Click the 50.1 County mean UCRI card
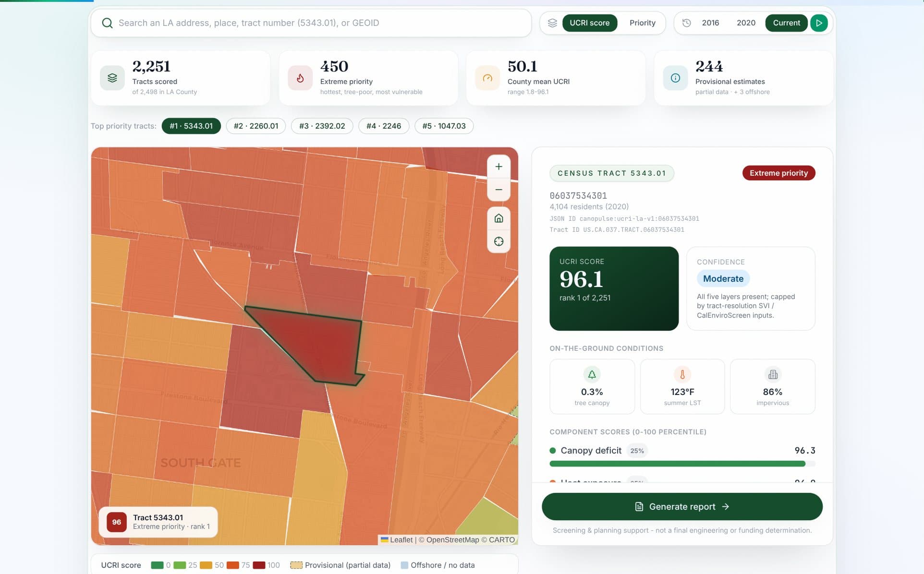This screenshot has height=574, width=924. click(556, 78)
